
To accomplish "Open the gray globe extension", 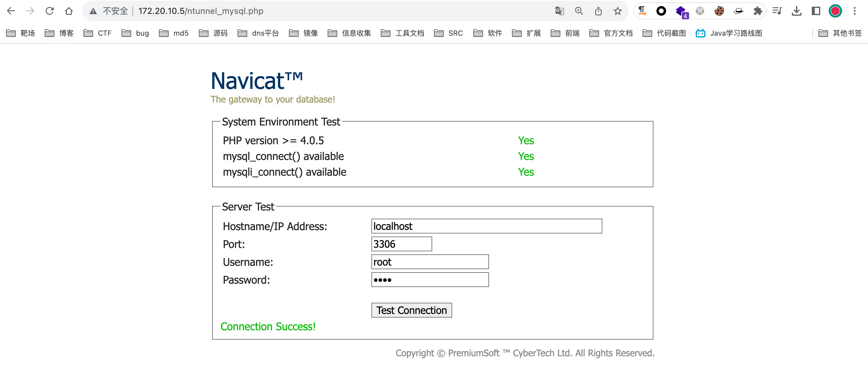I will [x=700, y=11].
